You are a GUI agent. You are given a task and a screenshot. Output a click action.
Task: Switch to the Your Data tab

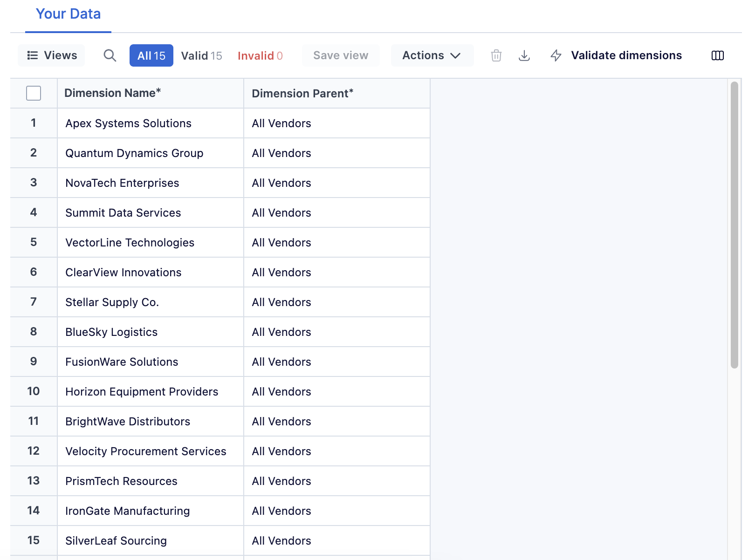click(x=68, y=14)
